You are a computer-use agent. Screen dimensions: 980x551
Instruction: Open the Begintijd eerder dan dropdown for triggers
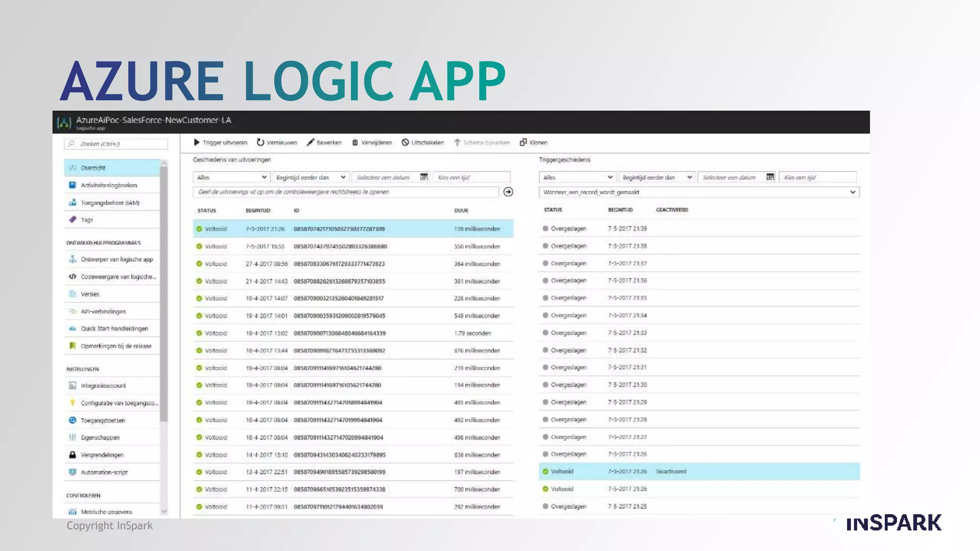pyautogui.click(x=657, y=177)
